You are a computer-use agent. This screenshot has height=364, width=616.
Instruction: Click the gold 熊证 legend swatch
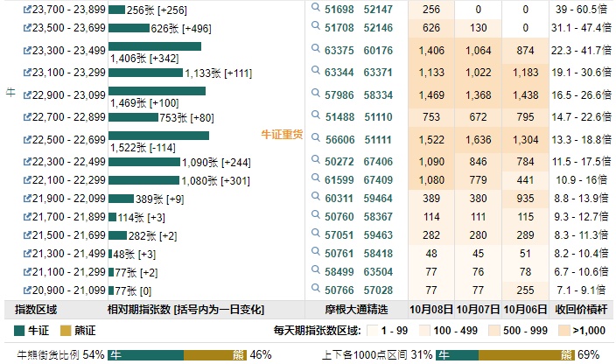tap(64, 332)
